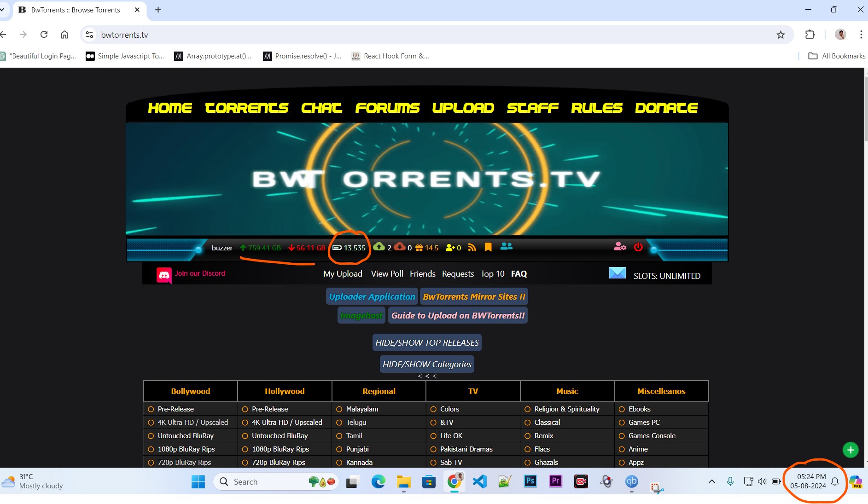This screenshot has height=504, width=868.
Task: Open Windows Start menu
Action: pyautogui.click(x=198, y=481)
